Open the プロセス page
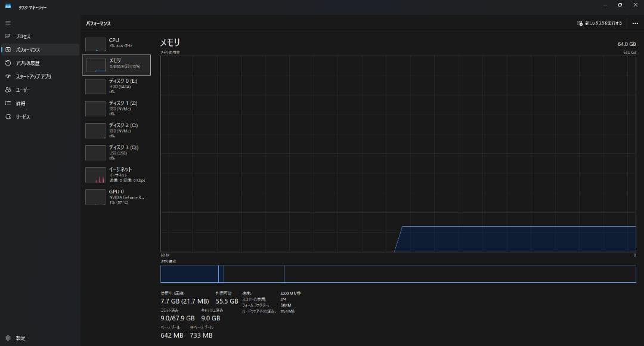Screen dimensions: 644x346 click(x=40, y=36)
